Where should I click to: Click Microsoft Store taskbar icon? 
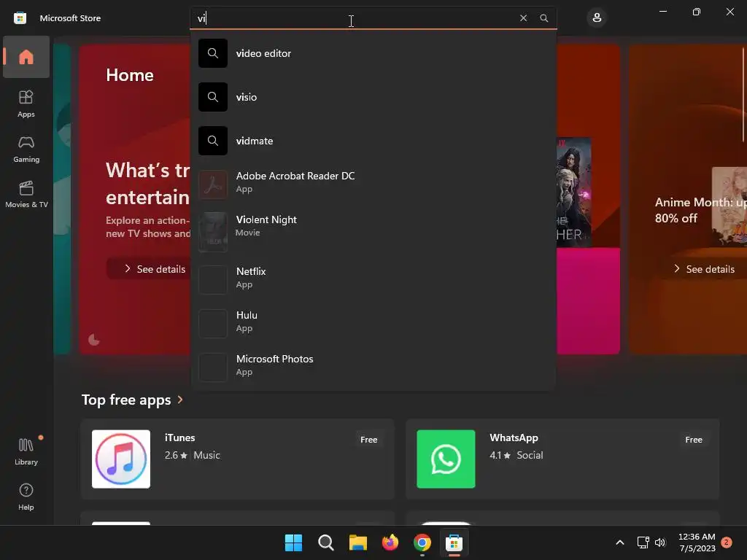pos(454,542)
